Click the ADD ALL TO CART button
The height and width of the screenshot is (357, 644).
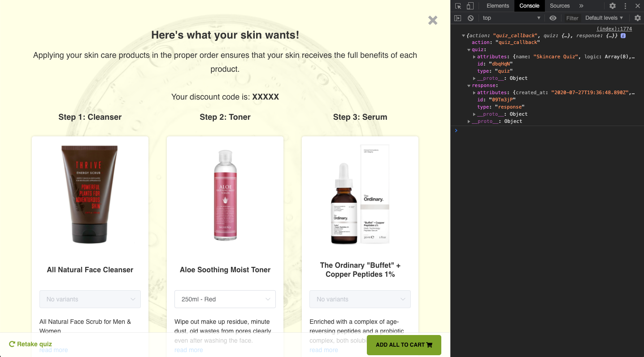click(404, 345)
